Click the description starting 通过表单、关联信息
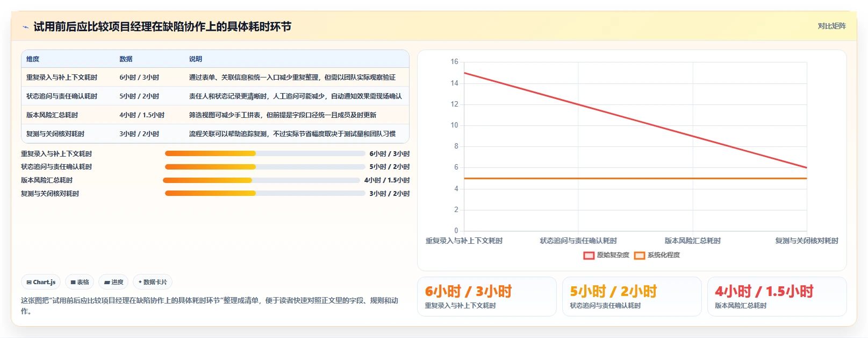This screenshot has width=868, height=338. coord(292,78)
